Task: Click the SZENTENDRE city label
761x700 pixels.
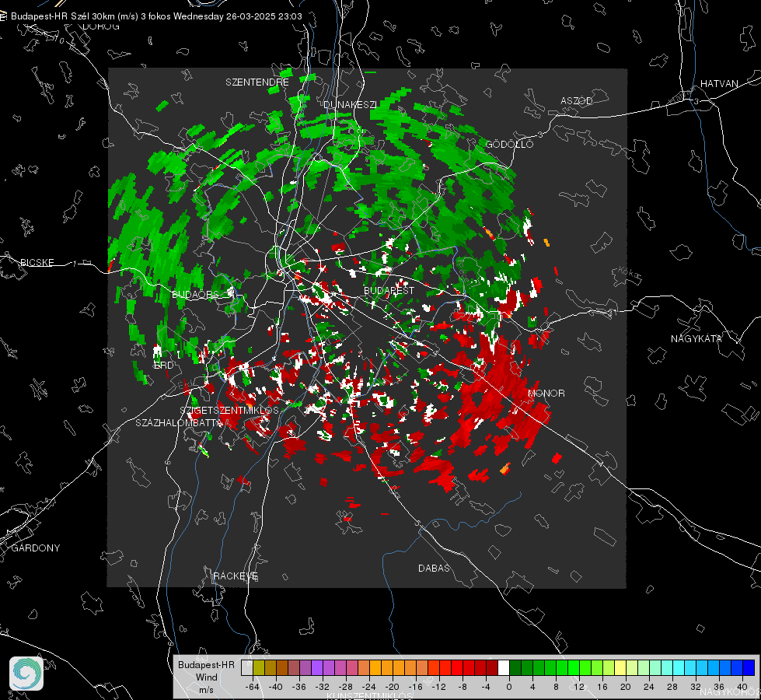Action: point(257,82)
